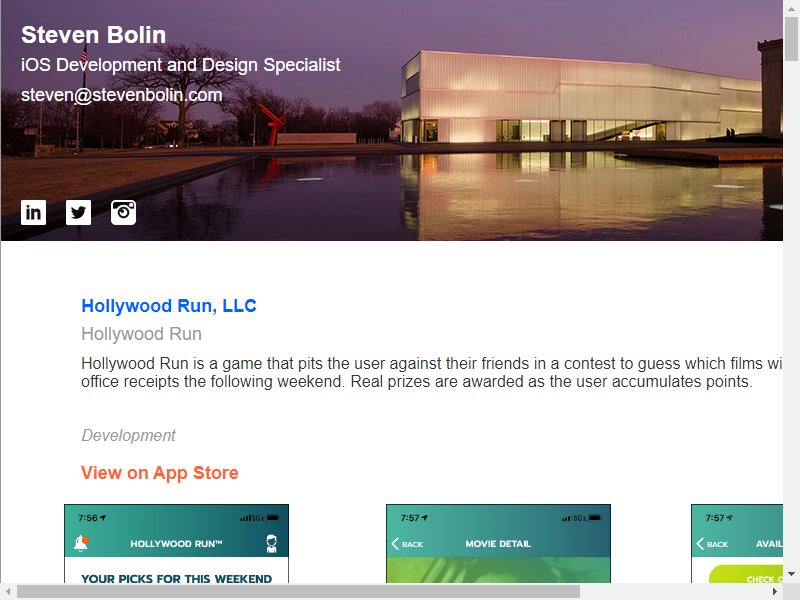This screenshot has height=600, width=800.
Task: Click the vertical scrollbar down arrow
Action: [791, 574]
